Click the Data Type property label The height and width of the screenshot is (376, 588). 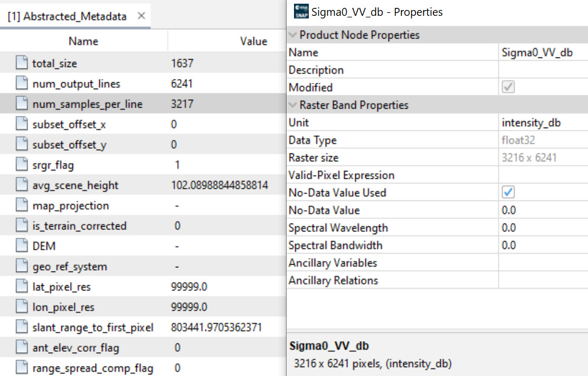pyautogui.click(x=313, y=140)
